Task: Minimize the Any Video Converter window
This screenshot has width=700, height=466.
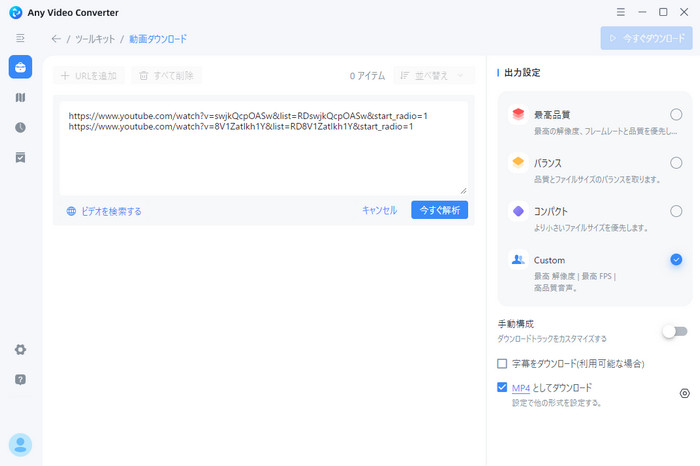Action: coord(642,12)
